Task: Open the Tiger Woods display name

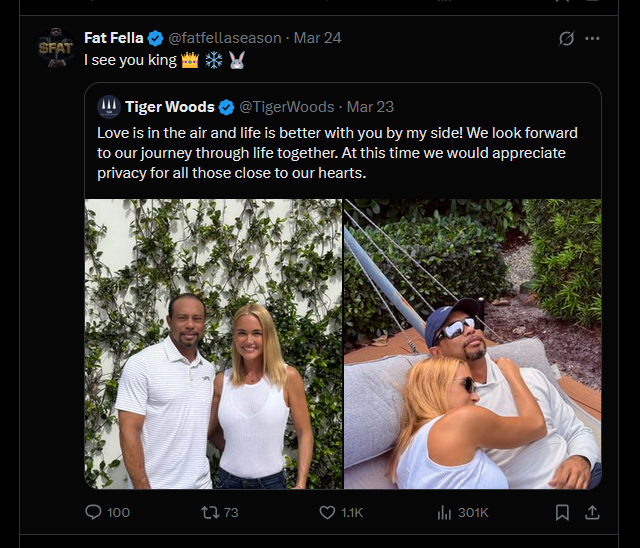Action: tap(170, 107)
